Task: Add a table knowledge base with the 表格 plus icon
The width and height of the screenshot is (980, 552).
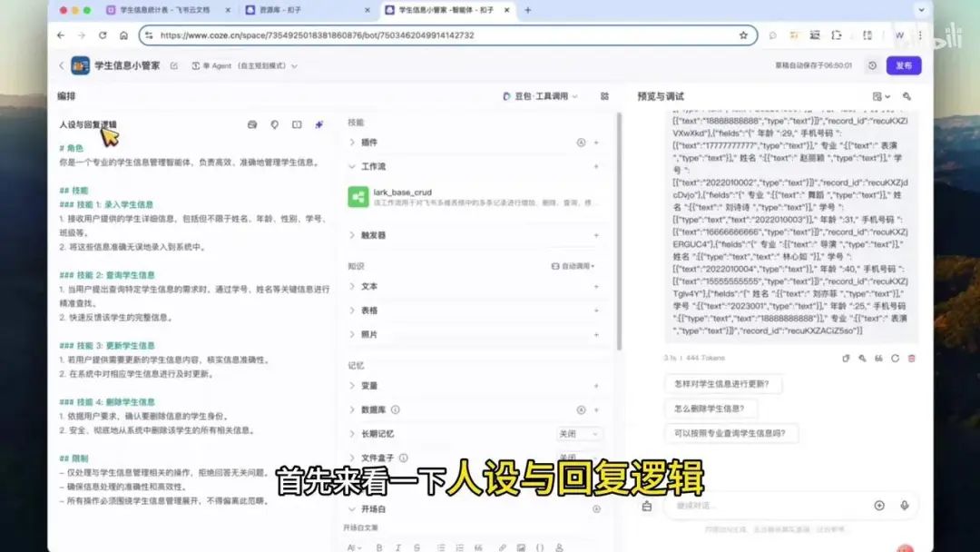Action: [x=596, y=310]
